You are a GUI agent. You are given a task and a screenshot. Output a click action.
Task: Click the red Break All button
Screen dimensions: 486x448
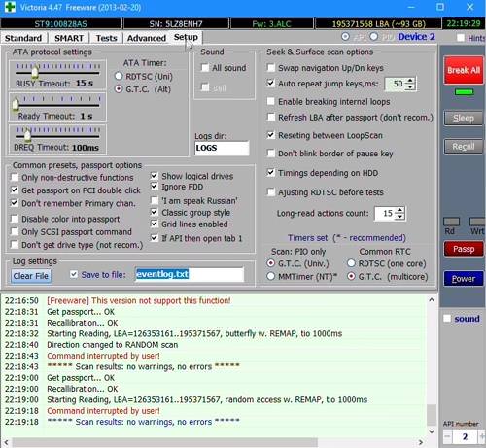coord(464,70)
